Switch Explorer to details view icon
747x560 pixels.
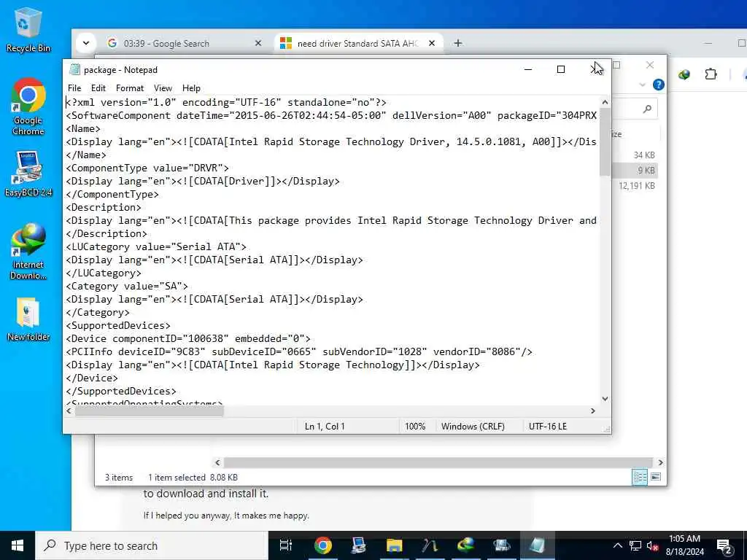[639, 477]
